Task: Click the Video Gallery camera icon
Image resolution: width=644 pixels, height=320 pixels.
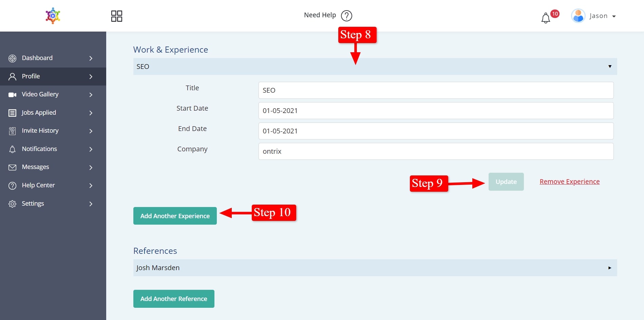Action: pos(13,95)
